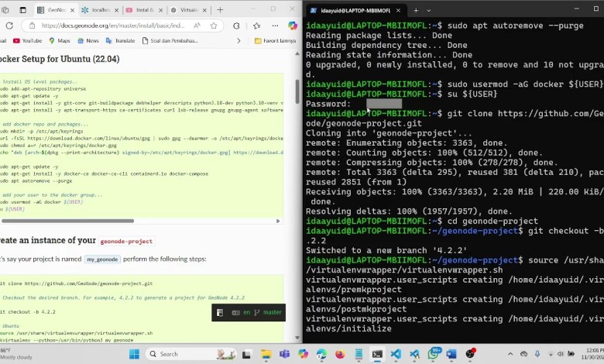Viewport: 604px width, 364px height.
Task: Open WhatsApp from the taskbar
Action: pyautogui.click(x=434, y=354)
